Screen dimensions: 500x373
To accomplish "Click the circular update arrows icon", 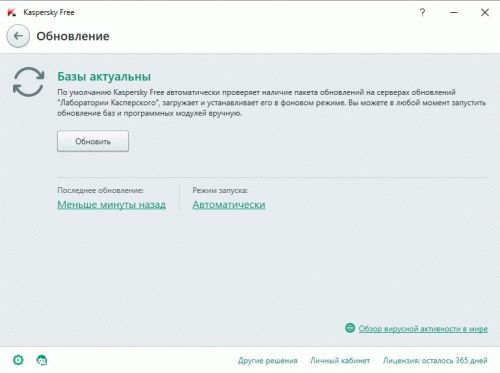I will [29, 82].
